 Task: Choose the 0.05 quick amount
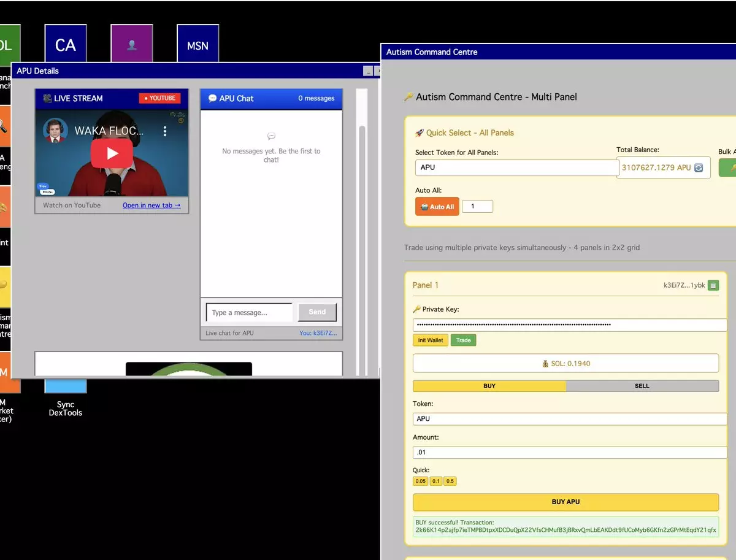(420, 481)
